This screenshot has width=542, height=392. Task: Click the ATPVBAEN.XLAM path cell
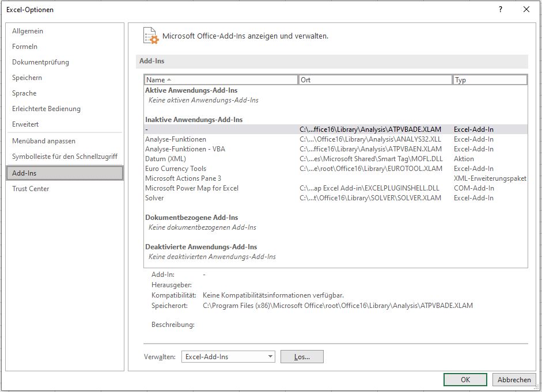[x=370, y=149]
